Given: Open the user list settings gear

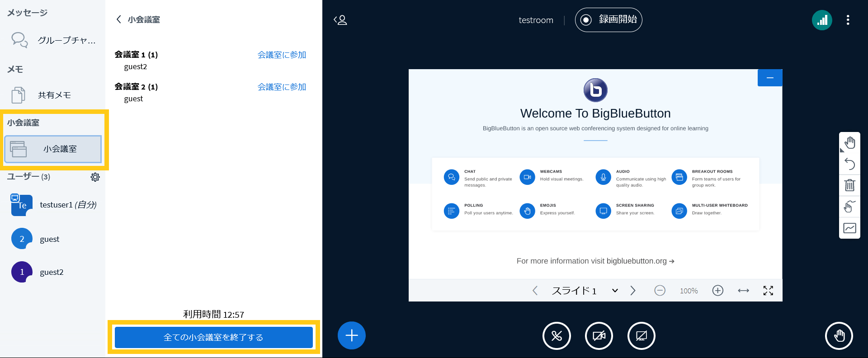Looking at the screenshot, I should point(95,177).
